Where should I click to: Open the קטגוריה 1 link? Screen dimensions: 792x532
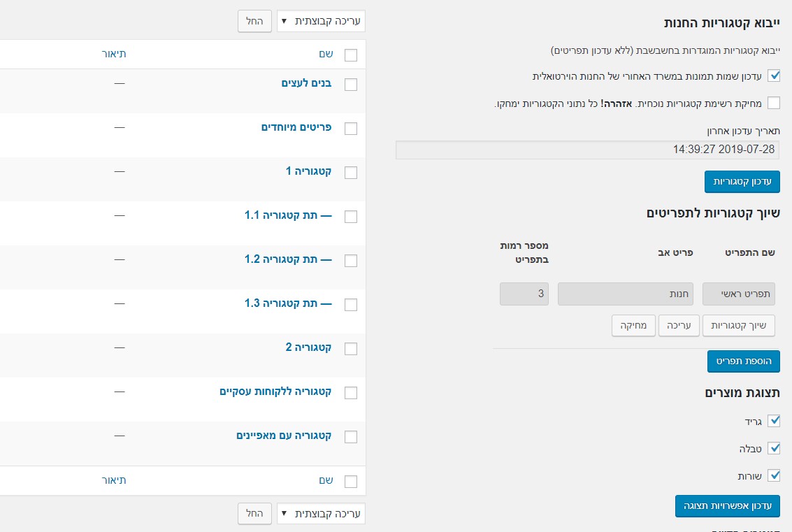click(x=308, y=171)
